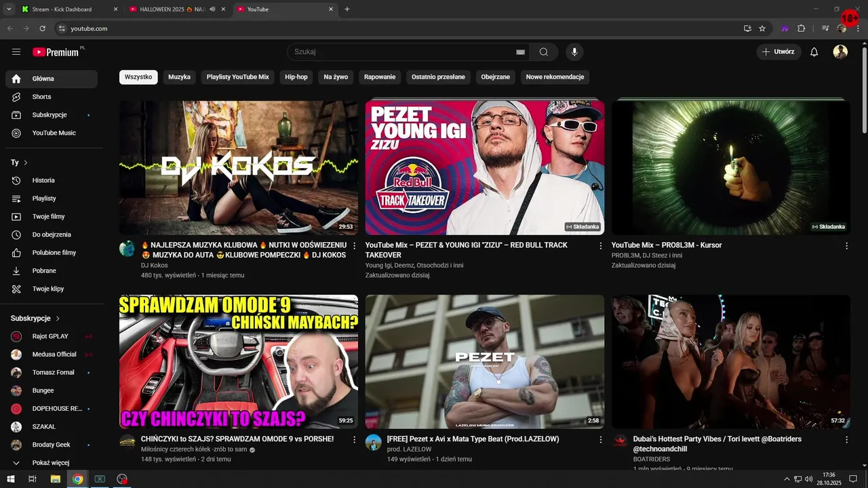Image resolution: width=868 pixels, height=488 pixels.
Task: Open YouTube Music from sidebar
Action: click(x=52, y=133)
